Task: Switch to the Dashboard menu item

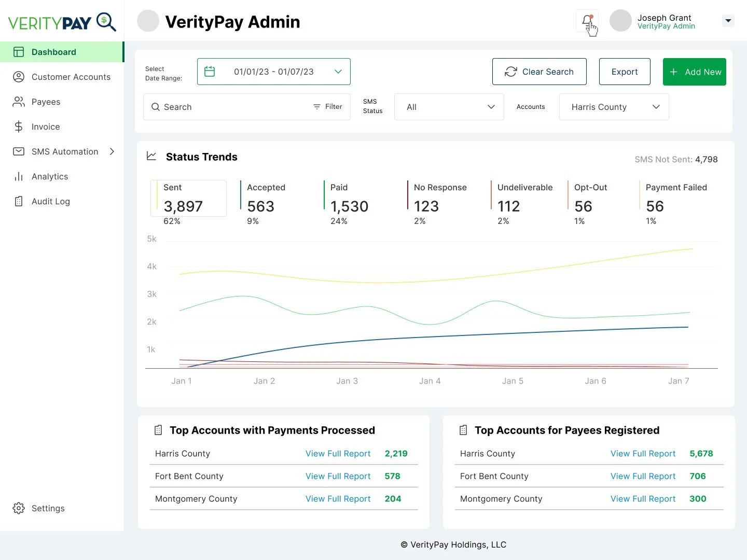Action: point(54,52)
